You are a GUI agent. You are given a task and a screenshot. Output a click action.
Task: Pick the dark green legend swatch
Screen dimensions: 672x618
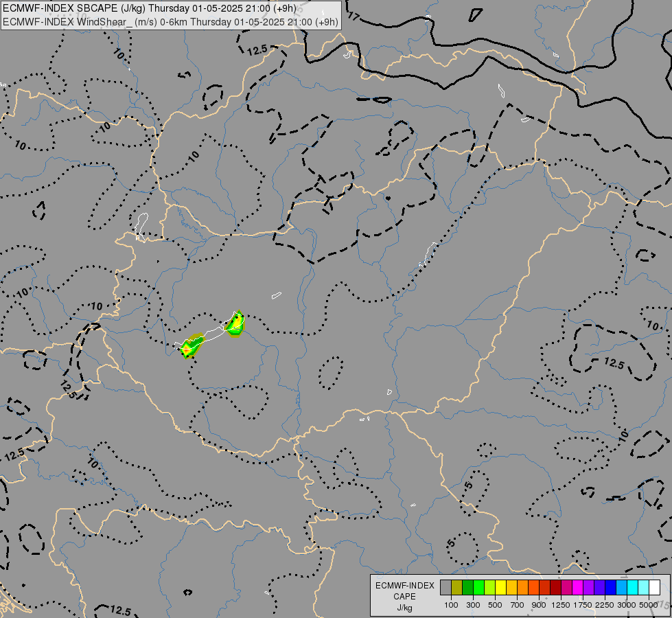pyautogui.click(x=467, y=587)
